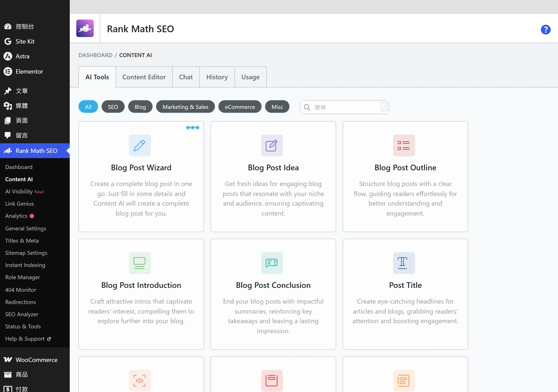Image resolution: width=558 pixels, height=392 pixels.
Task: Click the Post Title text icon
Action: click(x=404, y=263)
